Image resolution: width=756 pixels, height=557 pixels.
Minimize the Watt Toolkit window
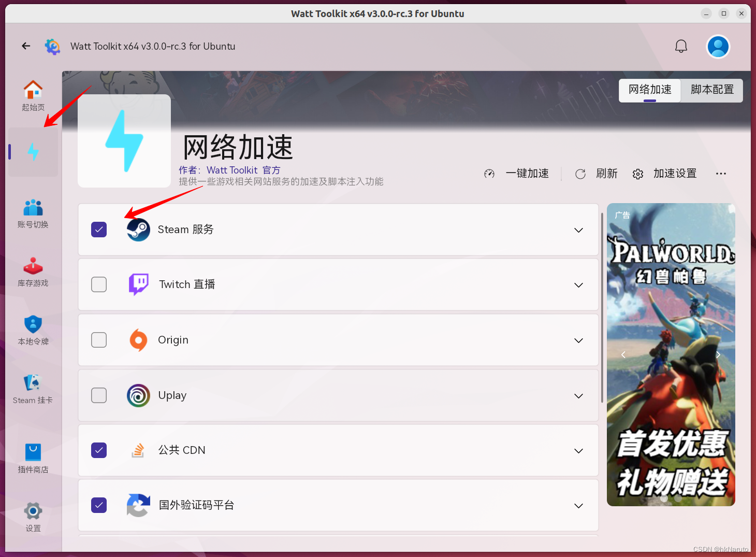pyautogui.click(x=706, y=13)
